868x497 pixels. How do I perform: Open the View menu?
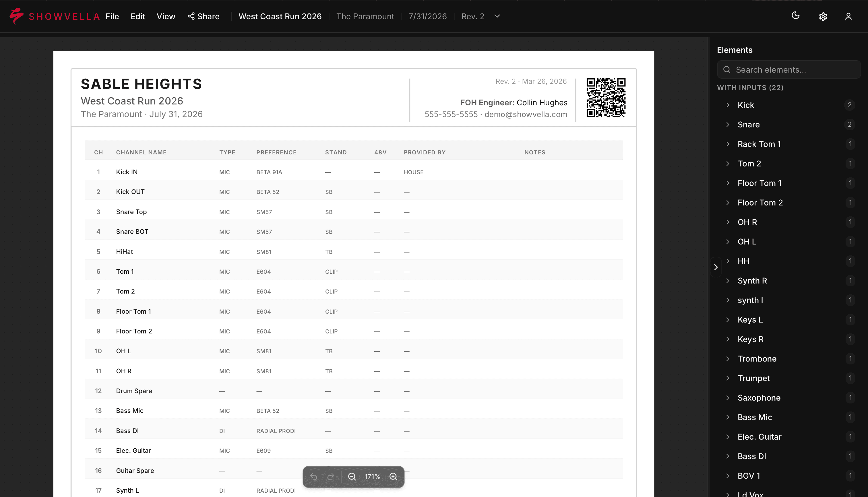pos(166,16)
